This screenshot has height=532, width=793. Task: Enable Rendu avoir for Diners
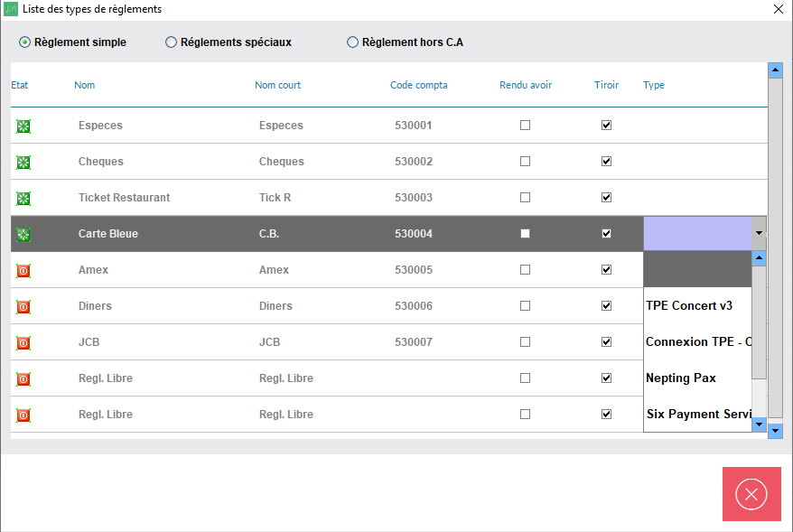tap(526, 306)
